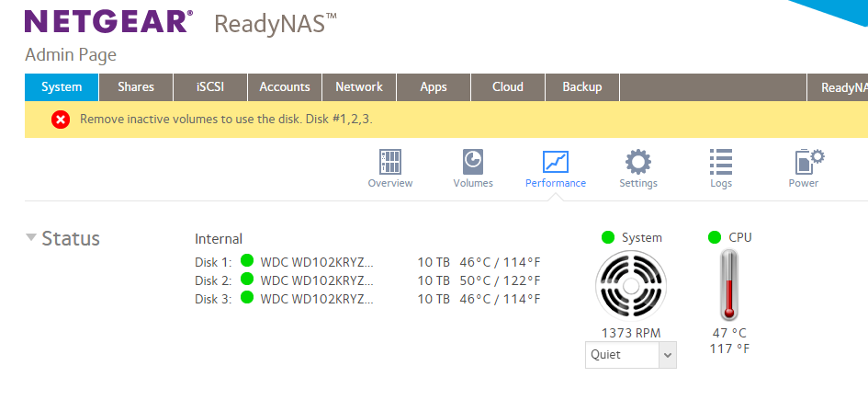The height and width of the screenshot is (400, 868).
Task: Click the Status section heading
Action: [x=71, y=238]
